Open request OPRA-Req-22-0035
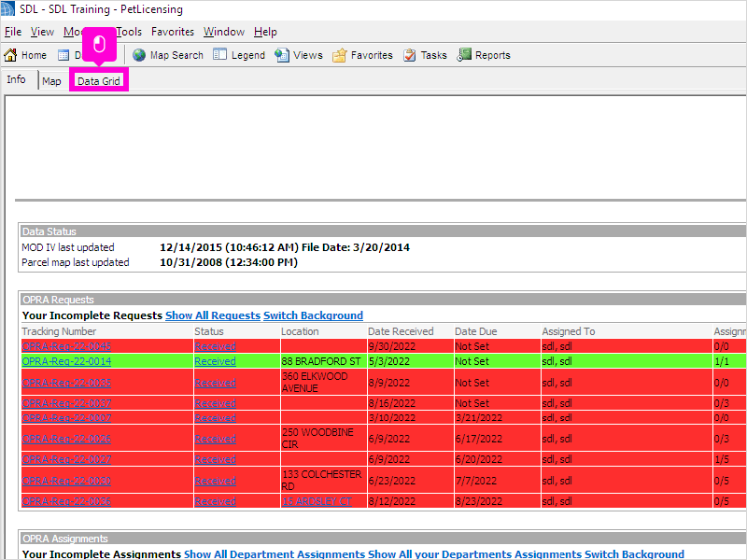 click(66, 383)
